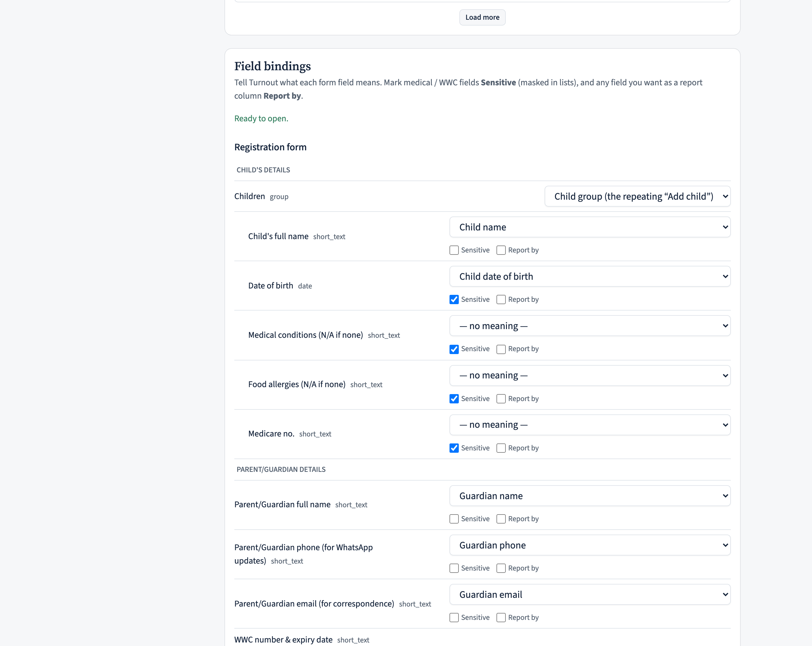
Task: Open the Guardian name binding dropdown
Action: pyautogui.click(x=590, y=496)
